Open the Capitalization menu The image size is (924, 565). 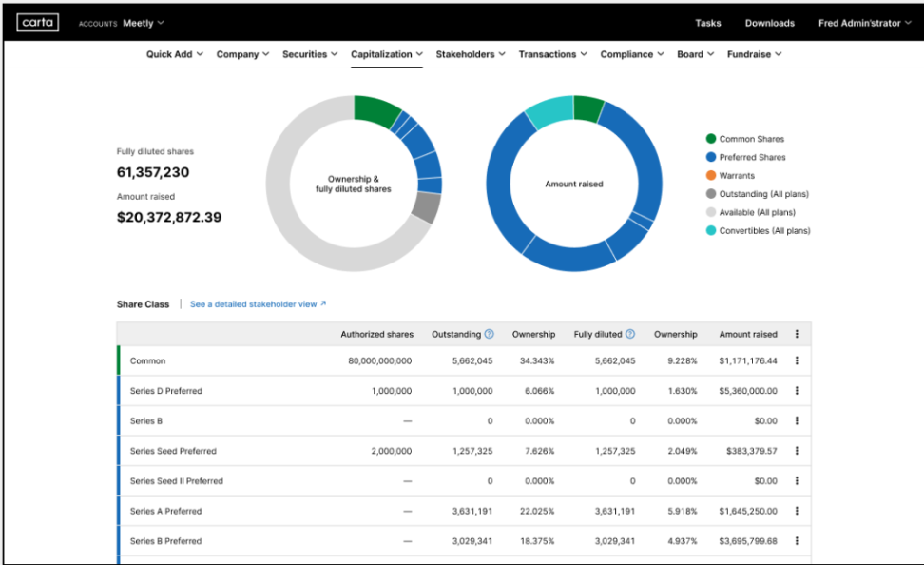pyautogui.click(x=387, y=54)
